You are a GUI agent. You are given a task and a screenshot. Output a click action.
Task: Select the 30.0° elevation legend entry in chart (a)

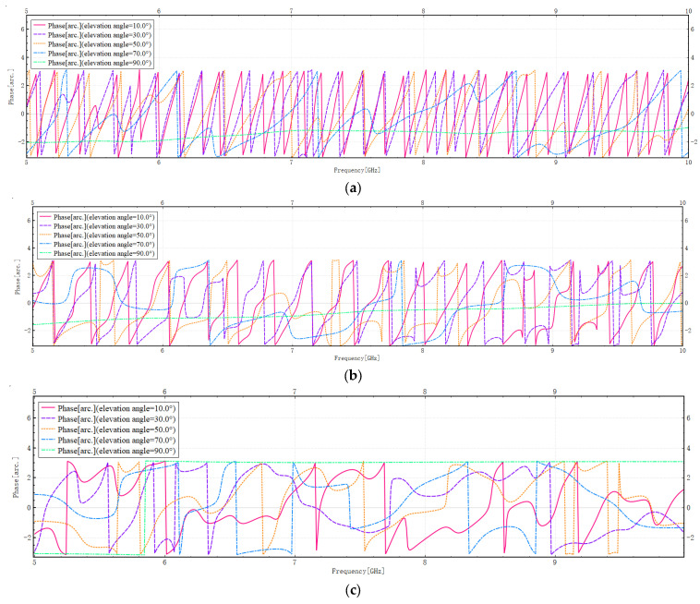[92, 35]
